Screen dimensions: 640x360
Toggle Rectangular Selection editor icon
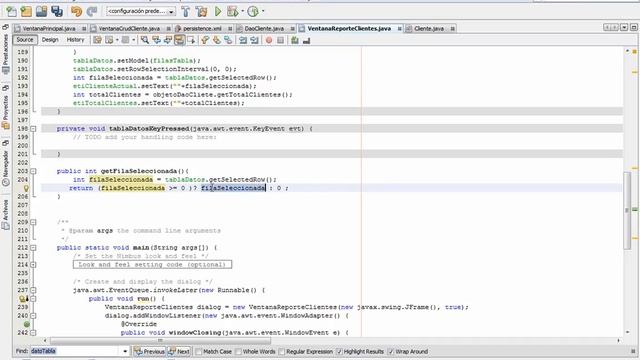[191, 40]
